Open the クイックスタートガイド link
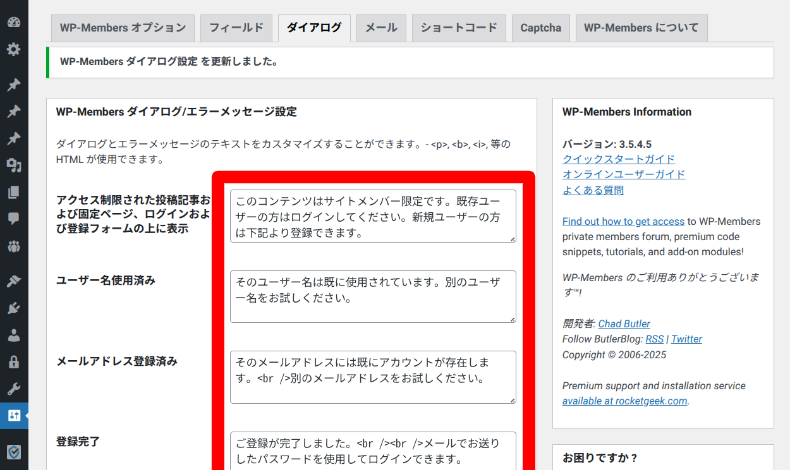The height and width of the screenshot is (470, 790). [619, 159]
